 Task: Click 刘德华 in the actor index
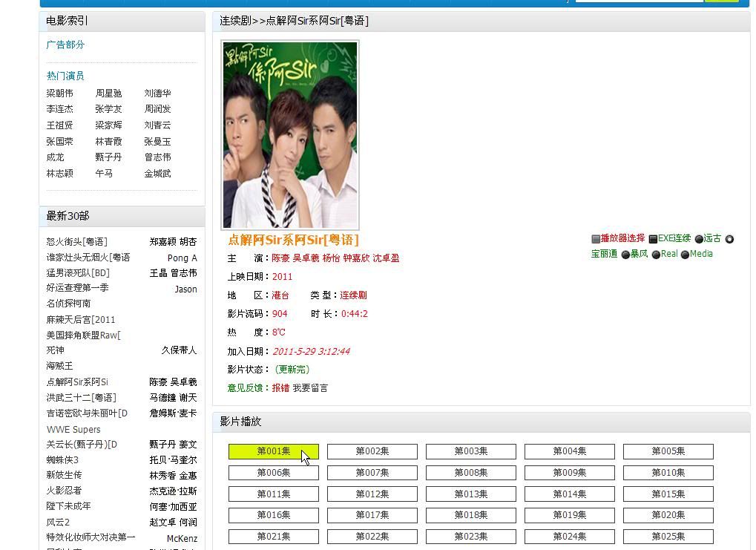pos(157,94)
